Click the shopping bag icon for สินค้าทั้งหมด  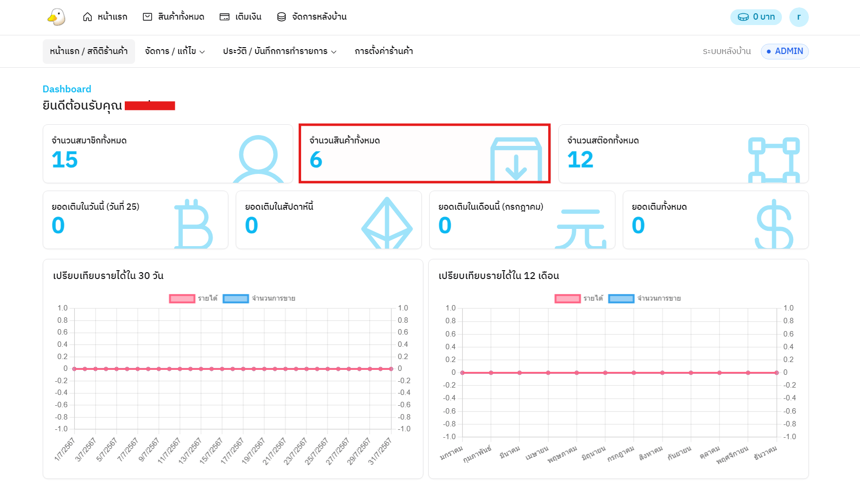point(147,17)
